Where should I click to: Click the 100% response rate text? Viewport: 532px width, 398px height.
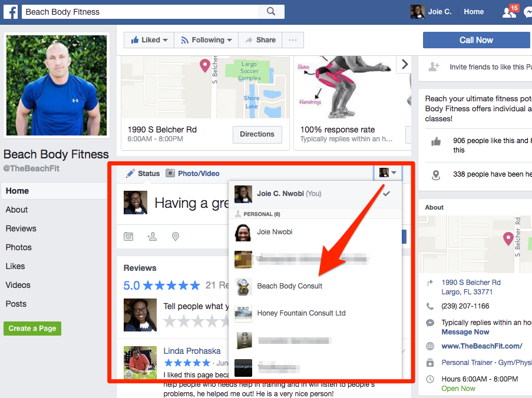pyautogui.click(x=337, y=130)
